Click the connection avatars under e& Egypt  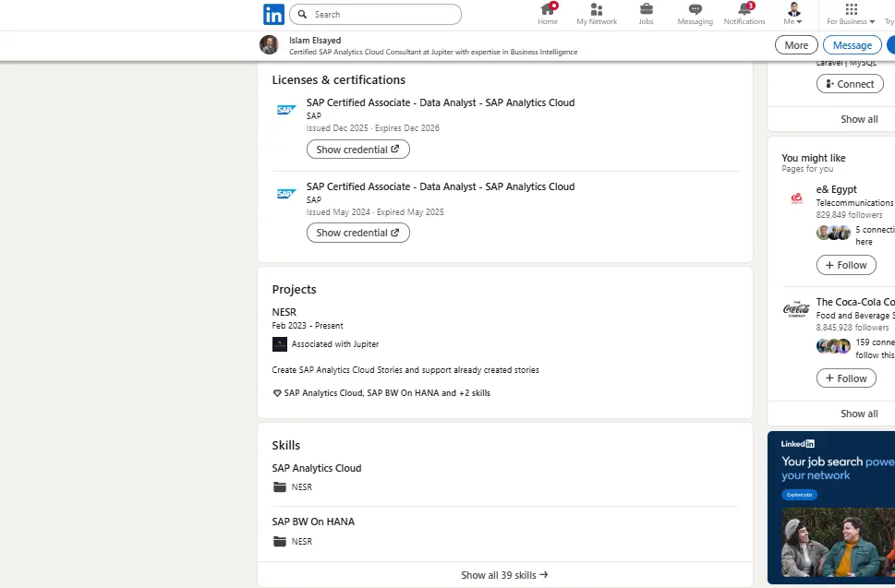coord(833,233)
